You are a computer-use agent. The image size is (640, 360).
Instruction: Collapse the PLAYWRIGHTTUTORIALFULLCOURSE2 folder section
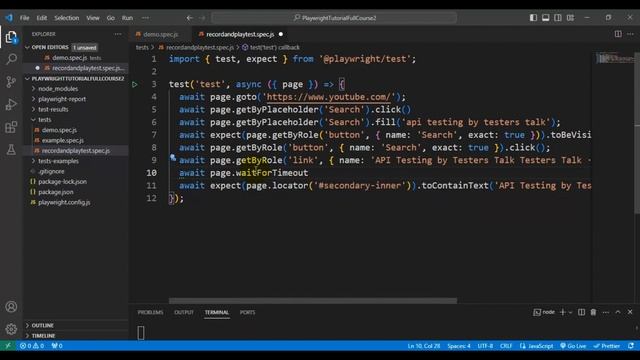pos(76,78)
